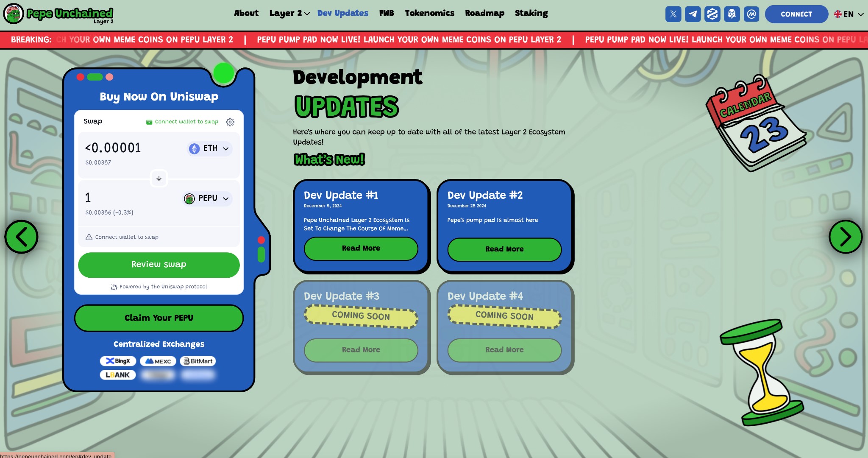Go to Dev Updates nav item
The height and width of the screenshot is (458, 868).
point(343,13)
